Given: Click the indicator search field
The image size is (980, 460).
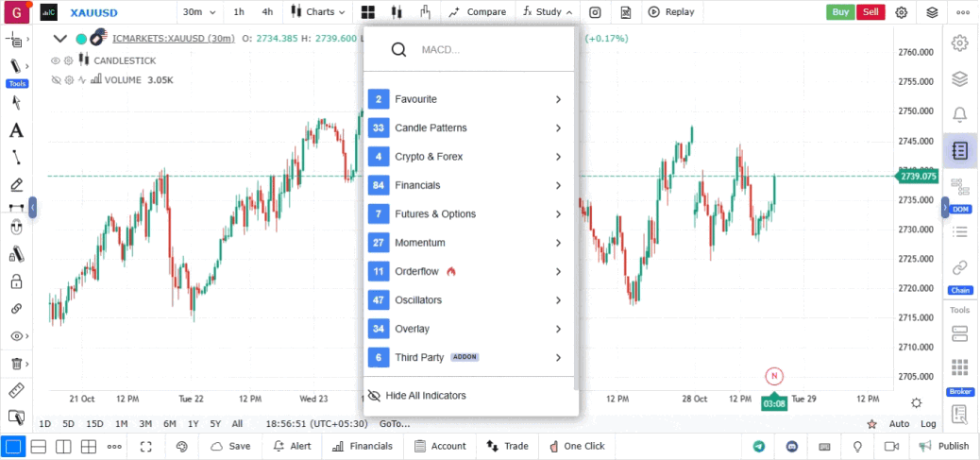Looking at the screenshot, I should tap(491, 50).
